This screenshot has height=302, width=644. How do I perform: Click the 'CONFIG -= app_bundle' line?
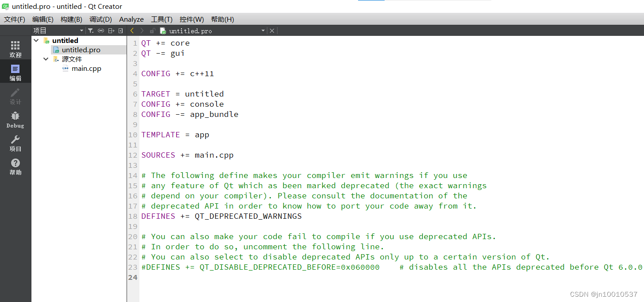pyautogui.click(x=190, y=114)
